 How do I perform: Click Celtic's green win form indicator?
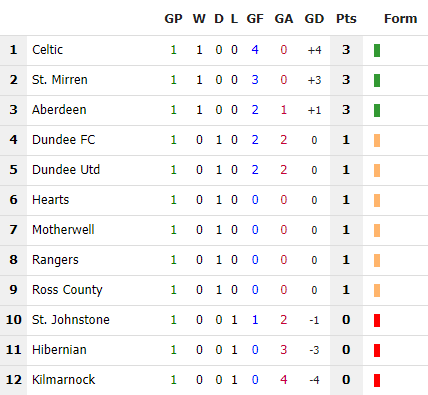click(x=377, y=51)
